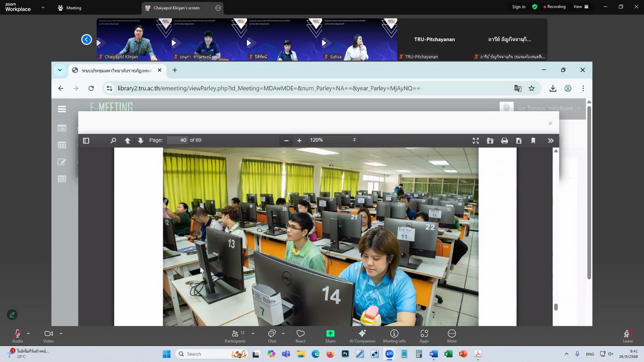Viewport: 644px width, 362px height.
Task: Zoom in the PDF document
Action: pos(299,140)
